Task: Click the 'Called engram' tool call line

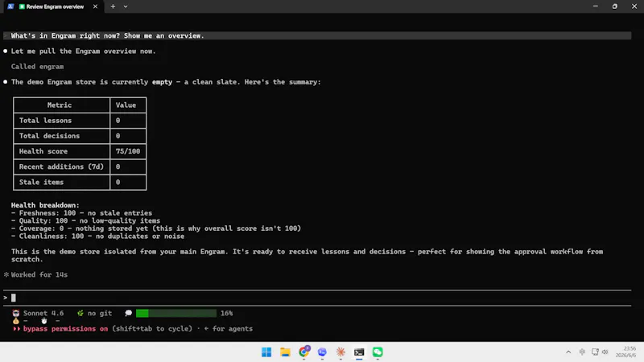Action: [37, 67]
